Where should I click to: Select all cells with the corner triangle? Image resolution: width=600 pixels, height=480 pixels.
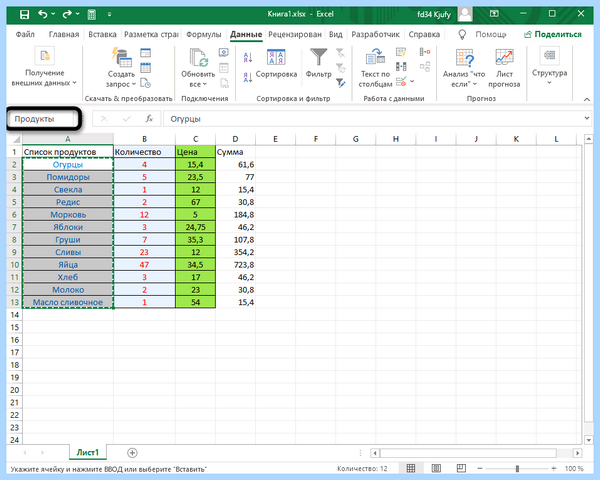click(x=16, y=139)
